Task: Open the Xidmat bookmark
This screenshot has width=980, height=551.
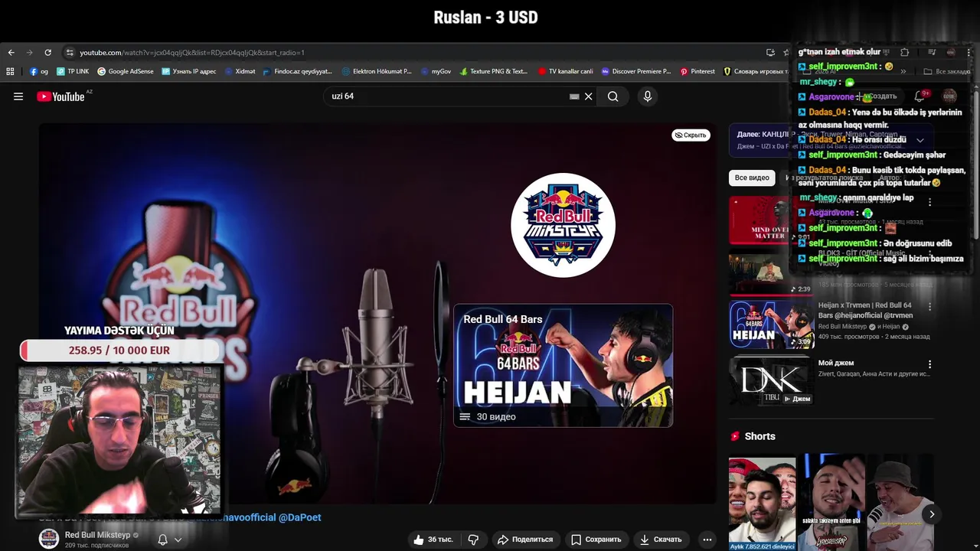Action: coord(240,71)
